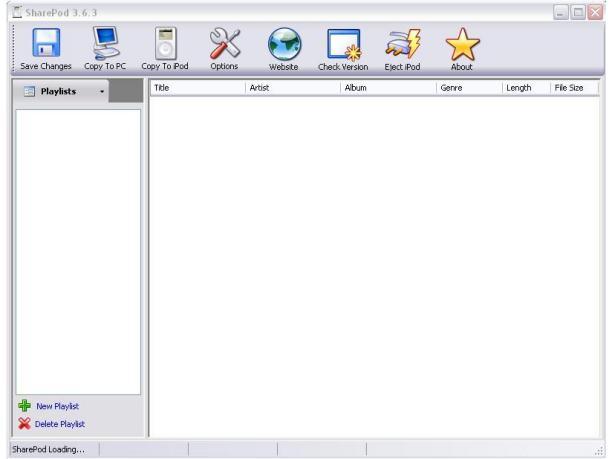Sort tracks by Title column header
This screenshot has height=459, width=612.
click(x=197, y=88)
